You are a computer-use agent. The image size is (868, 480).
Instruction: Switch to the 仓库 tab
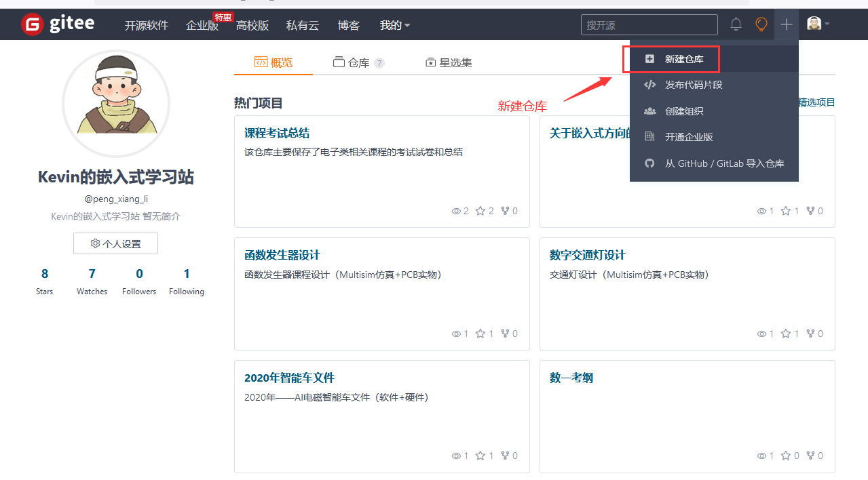(359, 62)
